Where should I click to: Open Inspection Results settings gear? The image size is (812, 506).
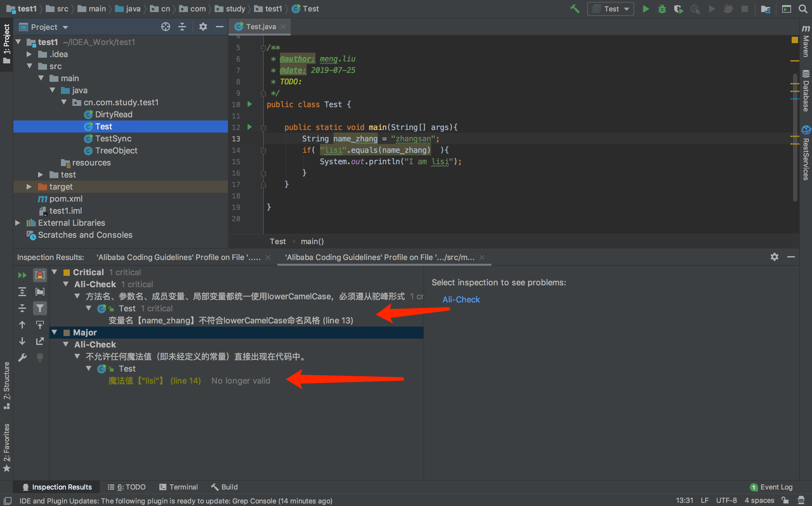[x=774, y=257]
